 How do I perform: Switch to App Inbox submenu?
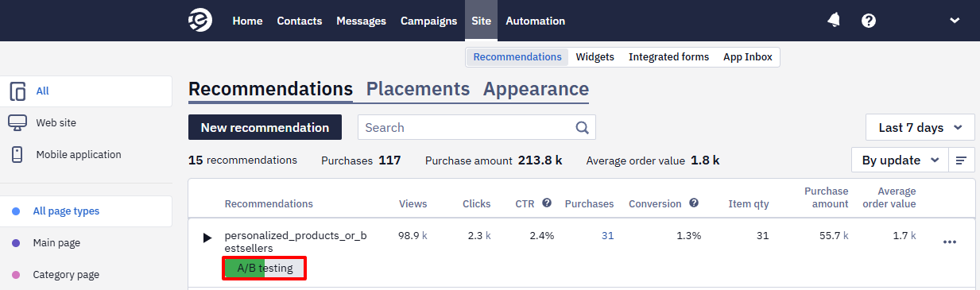tap(748, 57)
